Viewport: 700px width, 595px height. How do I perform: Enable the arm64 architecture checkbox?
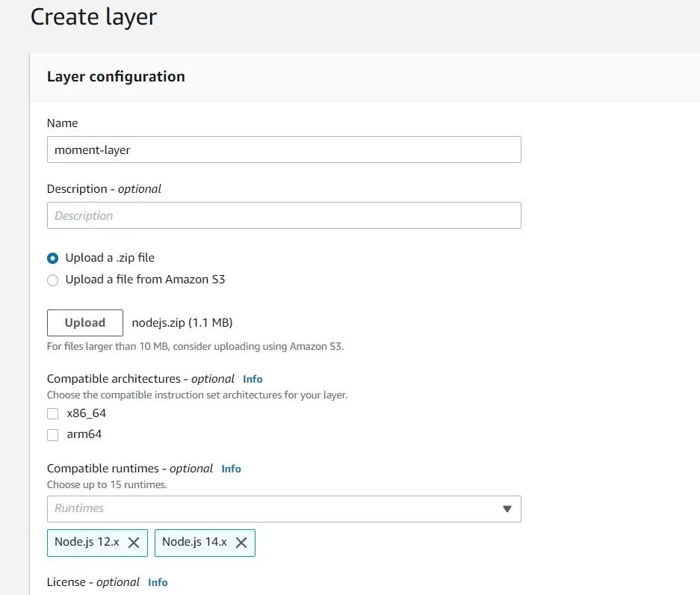(52, 434)
